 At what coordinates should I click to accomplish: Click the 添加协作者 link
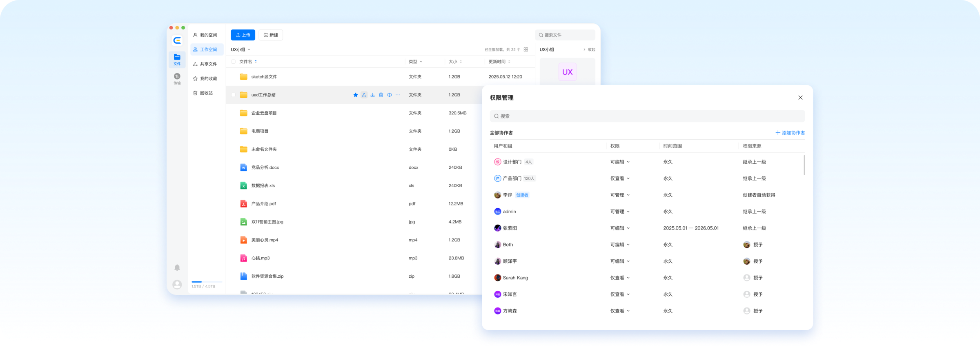(790, 133)
